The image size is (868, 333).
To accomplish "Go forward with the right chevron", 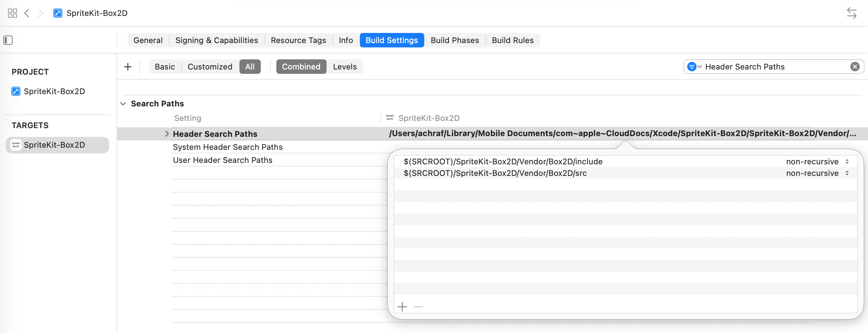I will 41,13.
